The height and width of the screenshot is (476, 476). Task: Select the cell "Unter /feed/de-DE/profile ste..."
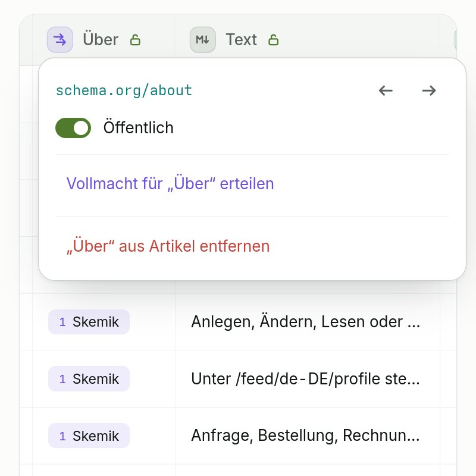click(x=307, y=379)
